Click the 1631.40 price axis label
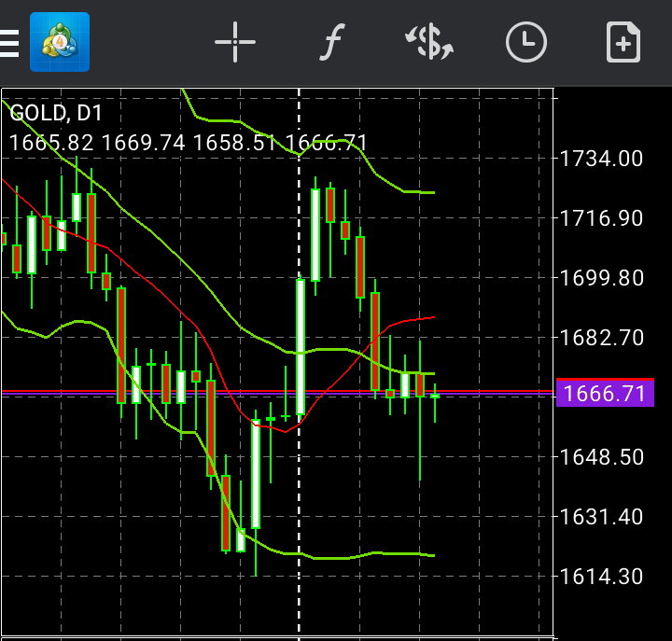672x641 pixels. point(601,517)
